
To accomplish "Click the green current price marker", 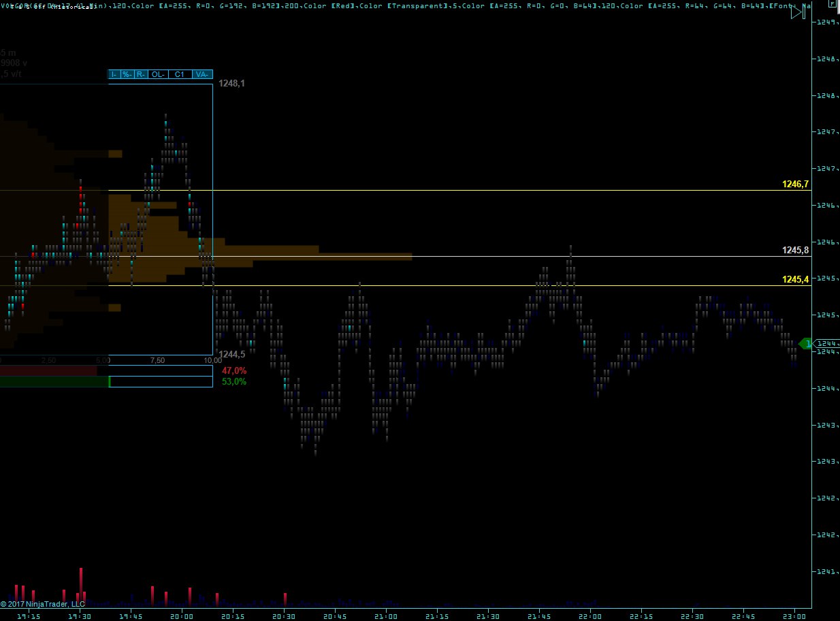I will coord(805,344).
